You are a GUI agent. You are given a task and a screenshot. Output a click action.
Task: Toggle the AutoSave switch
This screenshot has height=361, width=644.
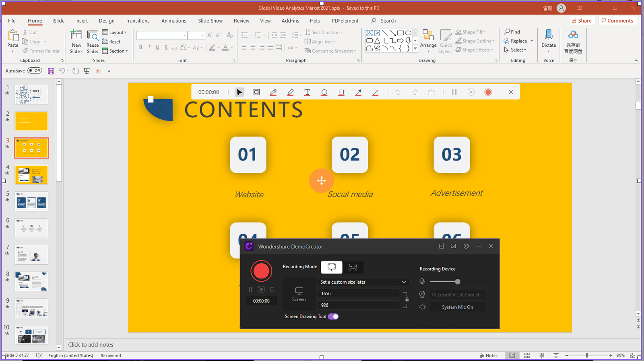pos(35,71)
